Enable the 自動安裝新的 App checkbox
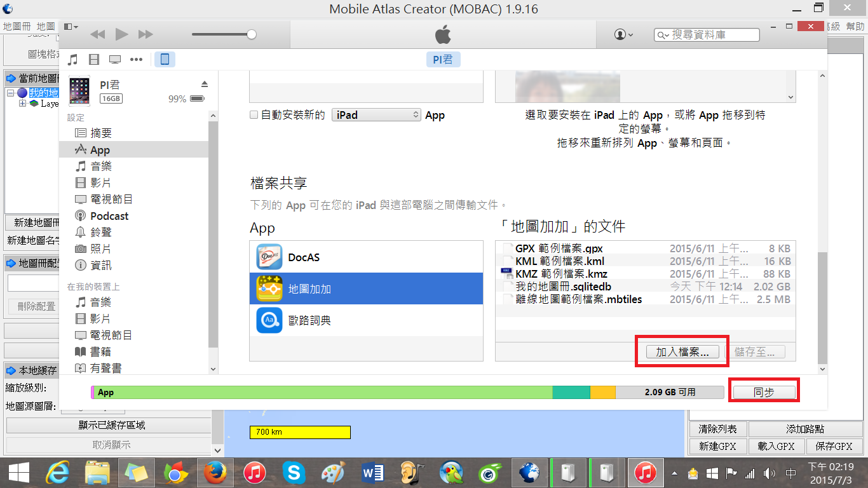The height and width of the screenshot is (488, 868). pyautogui.click(x=254, y=115)
